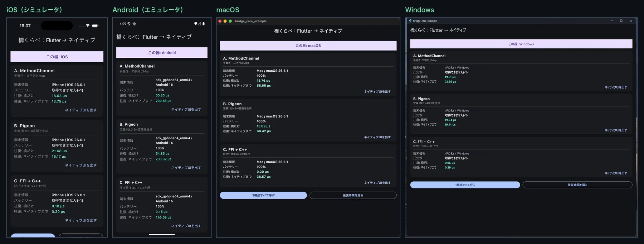644x244 pixels.
Task: Click the この器: macOS banner
Action: [308, 46]
